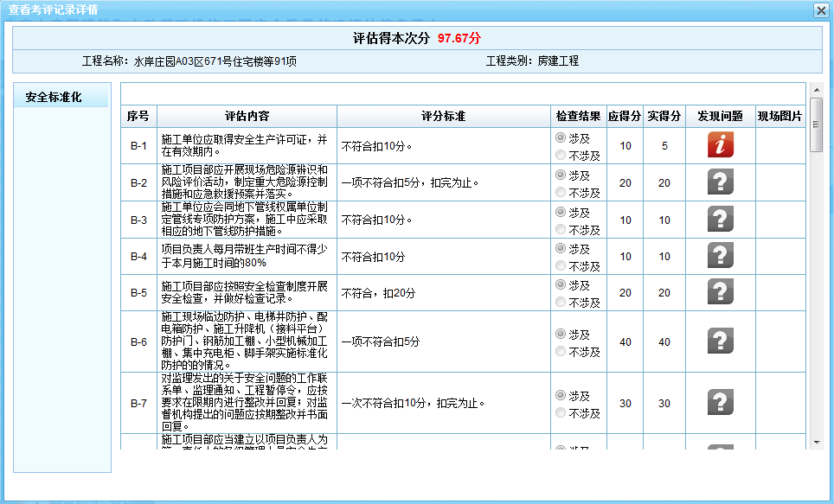Select 涉及 radio for row B-2

click(561, 175)
